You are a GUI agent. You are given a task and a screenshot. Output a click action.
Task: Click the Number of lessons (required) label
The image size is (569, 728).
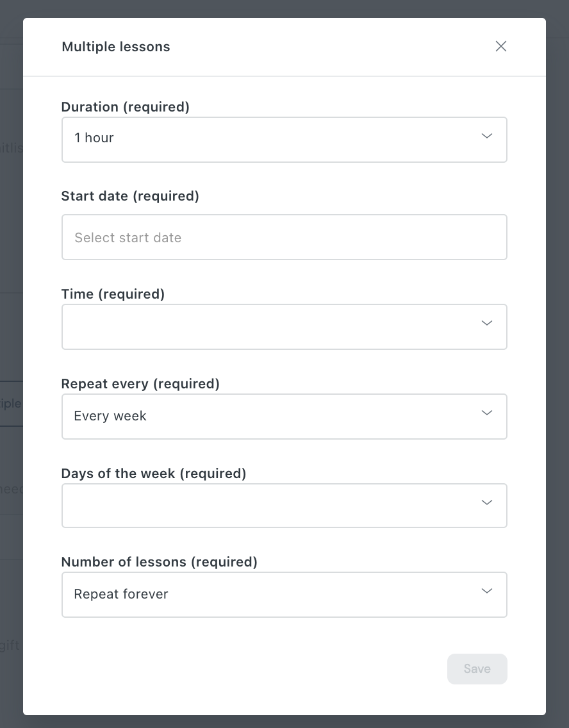[x=159, y=562]
